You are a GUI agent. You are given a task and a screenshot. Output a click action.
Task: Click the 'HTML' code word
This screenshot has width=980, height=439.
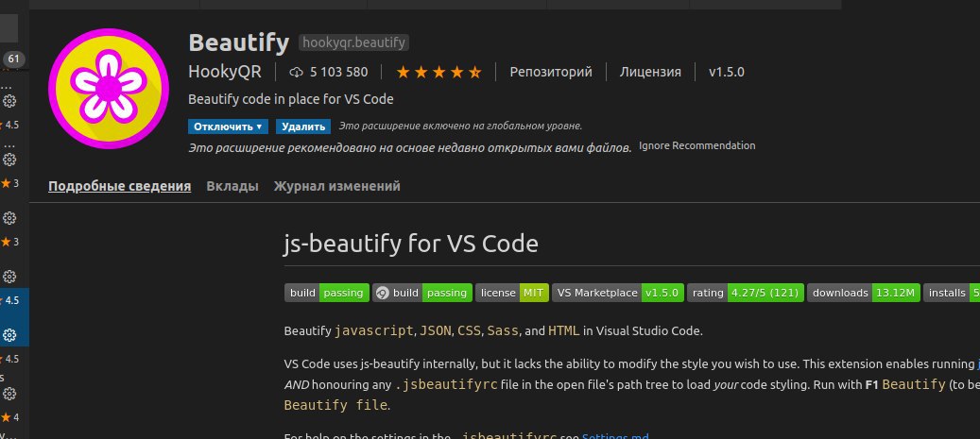point(564,331)
